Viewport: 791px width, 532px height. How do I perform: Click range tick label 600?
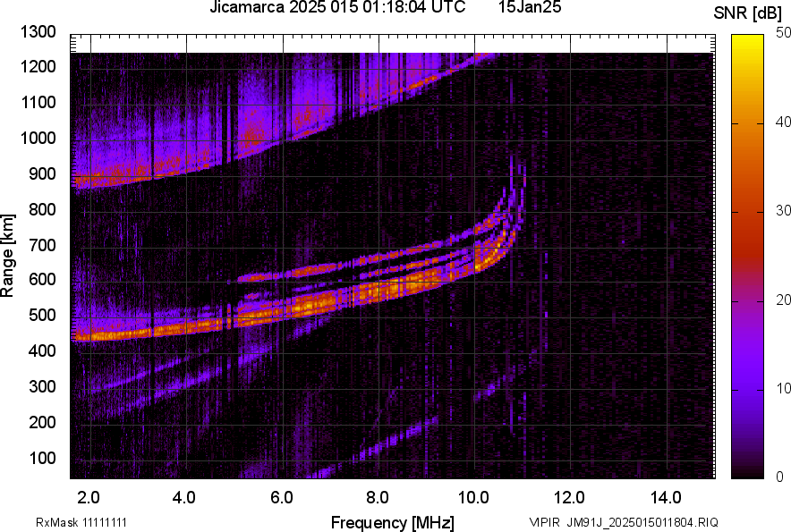(42, 280)
